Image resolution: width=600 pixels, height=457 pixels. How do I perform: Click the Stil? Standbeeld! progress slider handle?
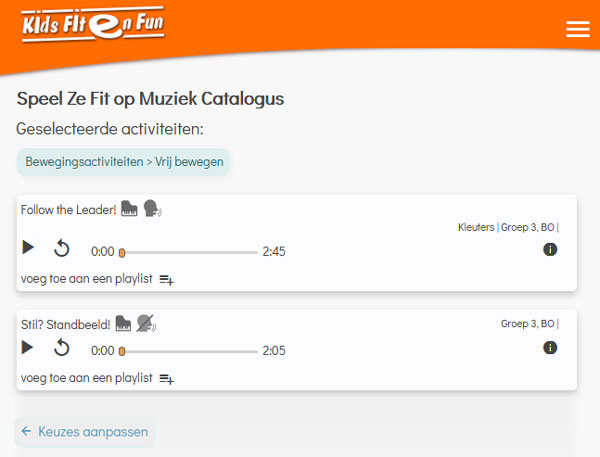tap(122, 351)
